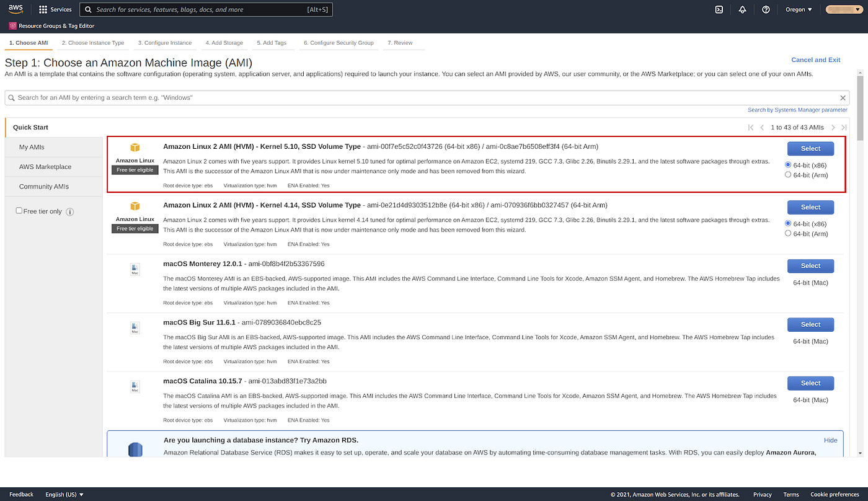Screen dimensions: 868x501
Task: Hide the Amazon RDS suggestion banner
Action: [831, 440]
